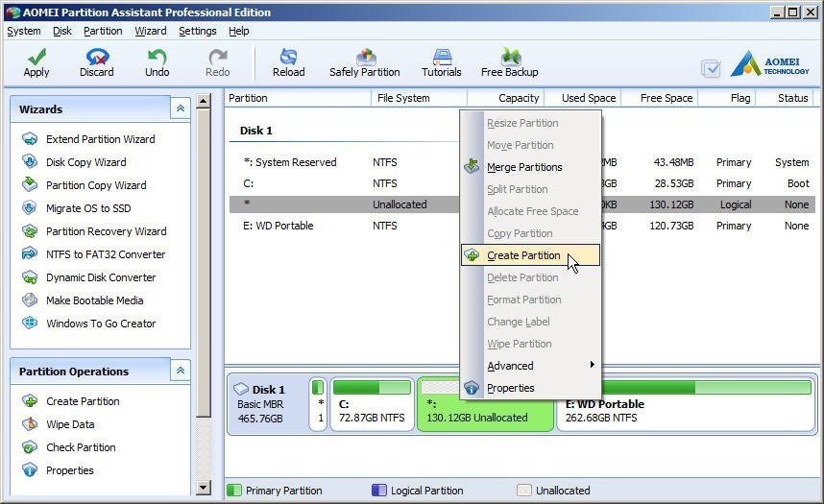Click Delete Partition in context menu
Image resolution: width=824 pixels, height=504 pixels.
(x=530, y=277)
